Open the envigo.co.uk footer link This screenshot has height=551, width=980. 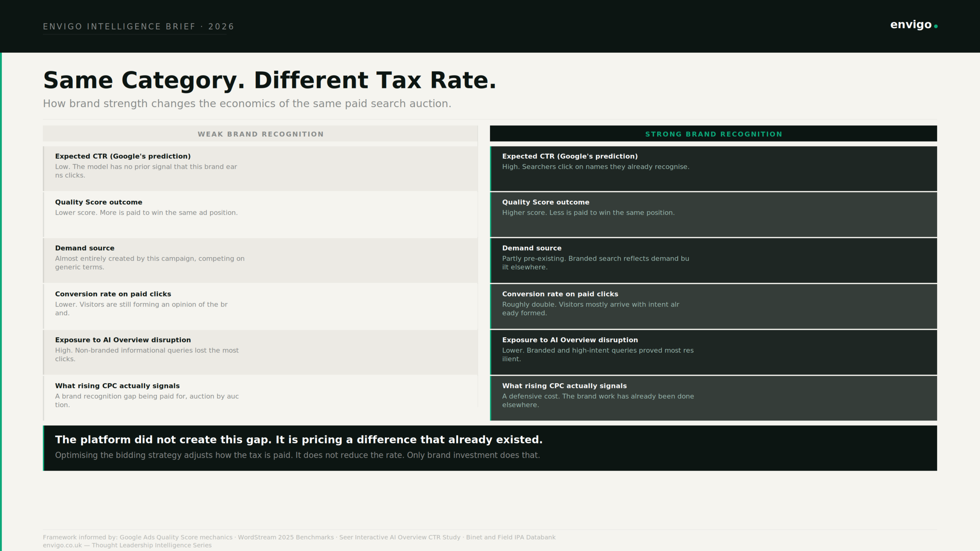pos(62,545)
